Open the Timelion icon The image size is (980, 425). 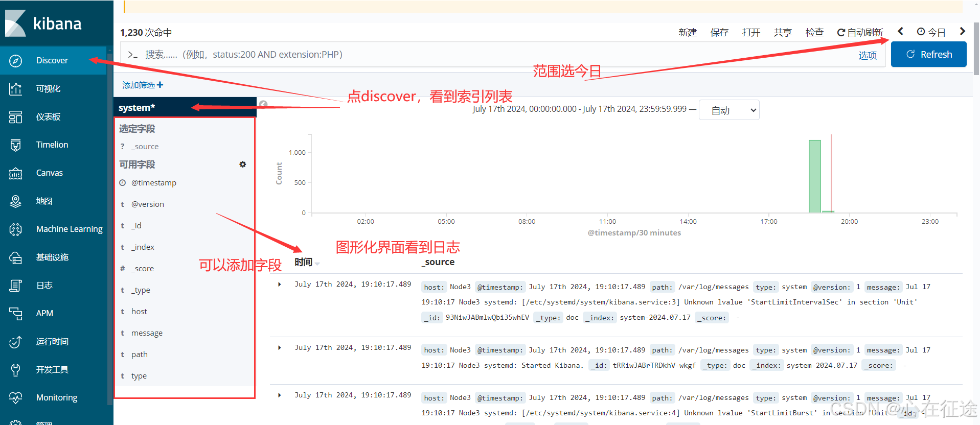(x=16, y=145)
